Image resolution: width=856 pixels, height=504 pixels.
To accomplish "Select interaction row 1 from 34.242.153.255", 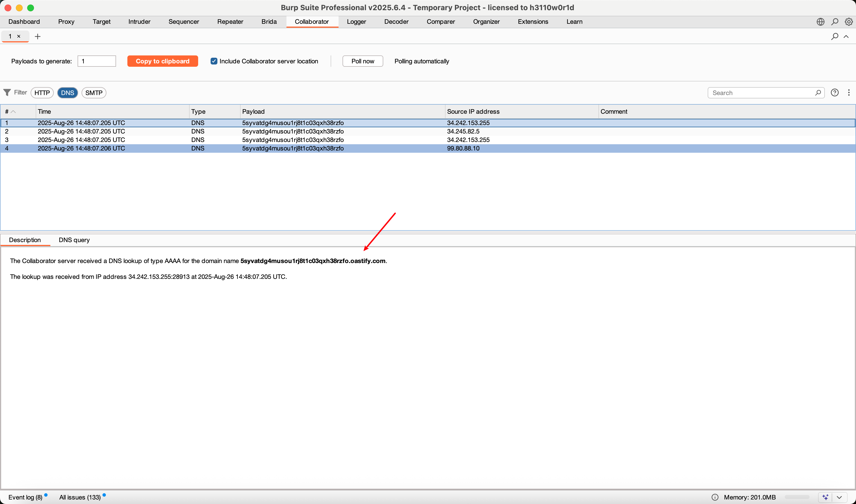I will coord(428,122).
